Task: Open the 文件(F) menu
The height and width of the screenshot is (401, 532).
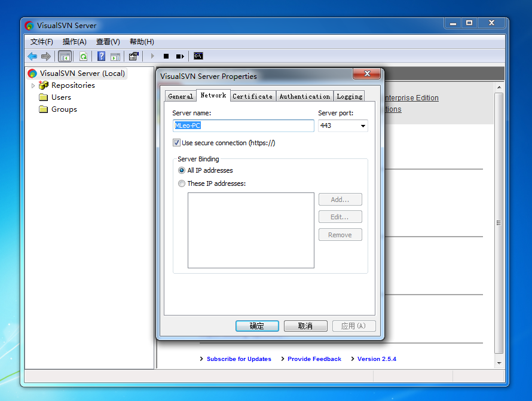Action: tap(42, 42)
